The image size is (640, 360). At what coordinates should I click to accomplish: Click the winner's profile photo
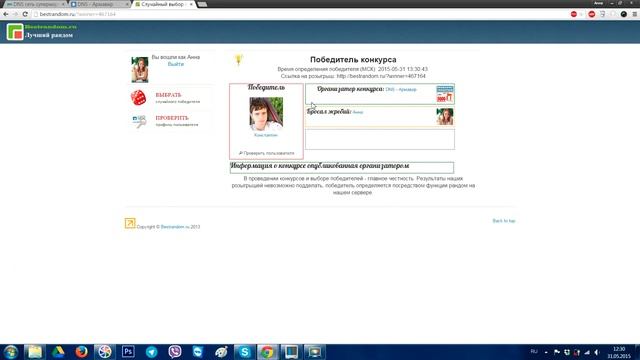point(266,114)
